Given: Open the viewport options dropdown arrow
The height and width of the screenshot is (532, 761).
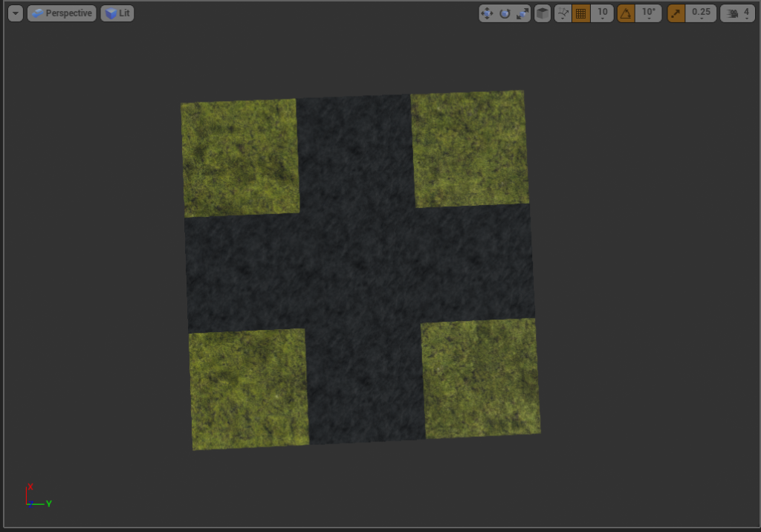Looking at the screenshot, I should click(15, 13).
